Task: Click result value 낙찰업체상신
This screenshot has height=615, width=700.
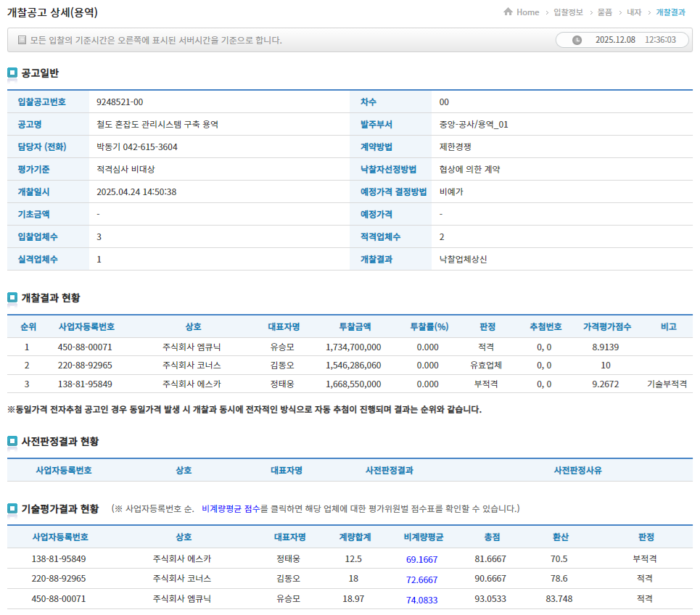Action: (x=463, y=260)
